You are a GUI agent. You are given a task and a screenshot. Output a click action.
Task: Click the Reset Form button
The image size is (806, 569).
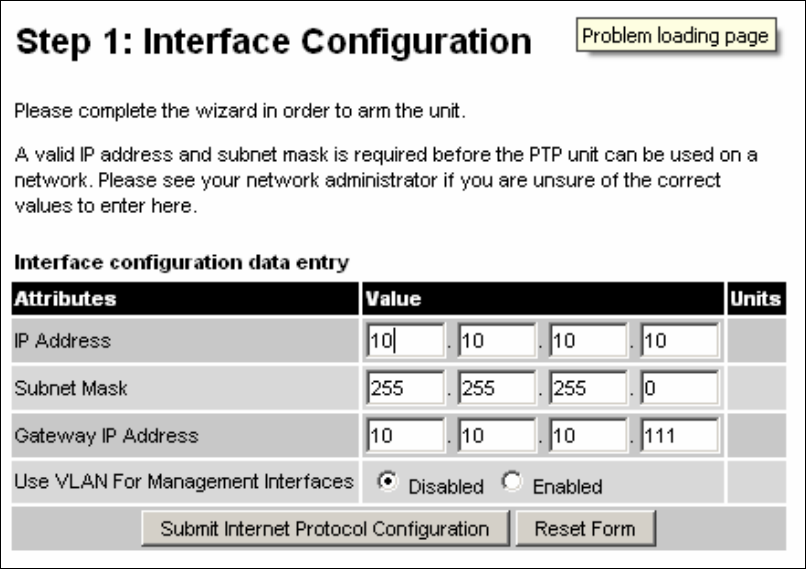tap(584, 528)
